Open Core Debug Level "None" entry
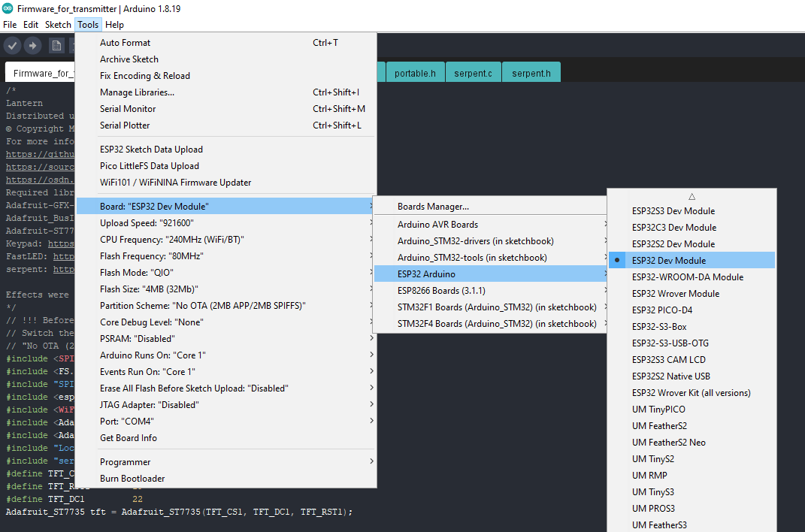This screenshot has width=805, height=532. 226,322
